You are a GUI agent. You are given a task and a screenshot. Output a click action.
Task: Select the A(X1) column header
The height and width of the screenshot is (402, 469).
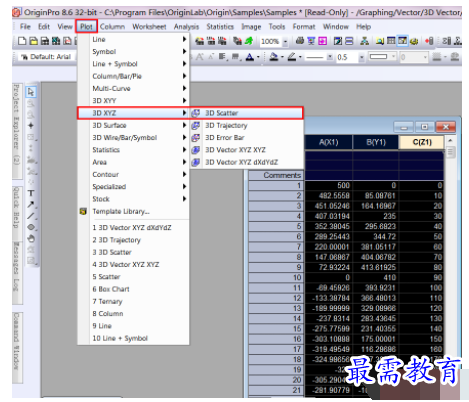329,142
